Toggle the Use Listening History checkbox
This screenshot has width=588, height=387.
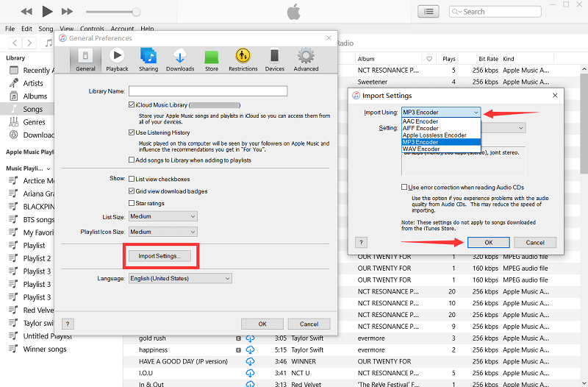point(132,132)
